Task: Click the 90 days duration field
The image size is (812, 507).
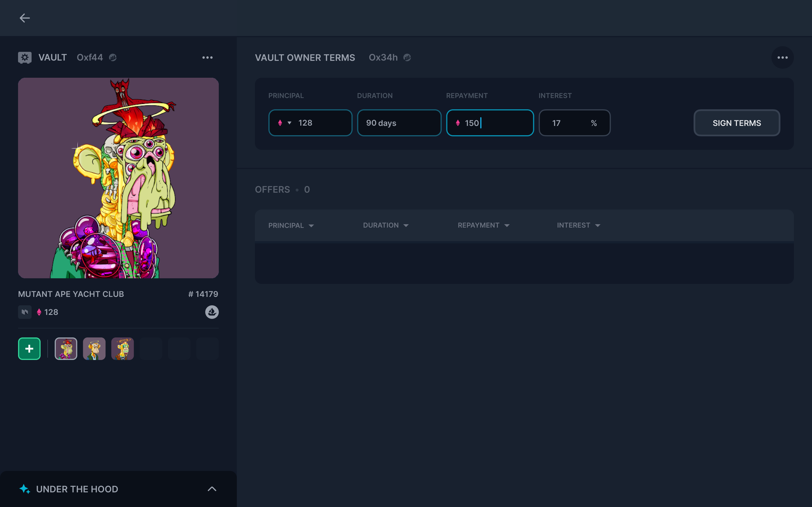Action: click(x=399, y=123)
